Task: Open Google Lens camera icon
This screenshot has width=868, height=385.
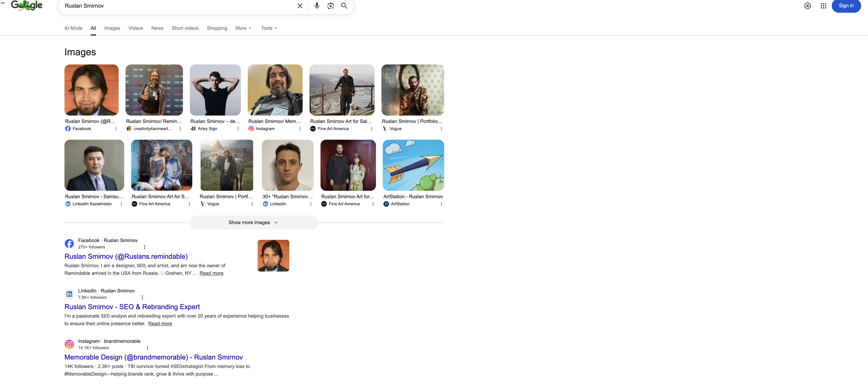Action: tap(330, 6)
